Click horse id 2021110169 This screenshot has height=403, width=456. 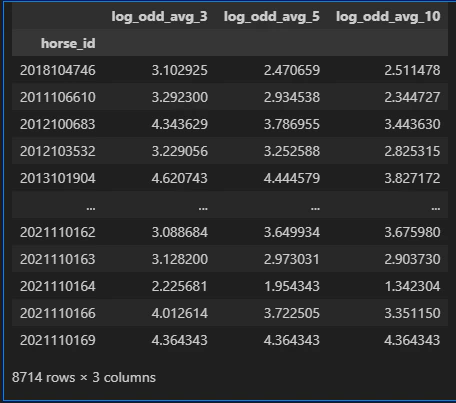click(x=58, y=340)
